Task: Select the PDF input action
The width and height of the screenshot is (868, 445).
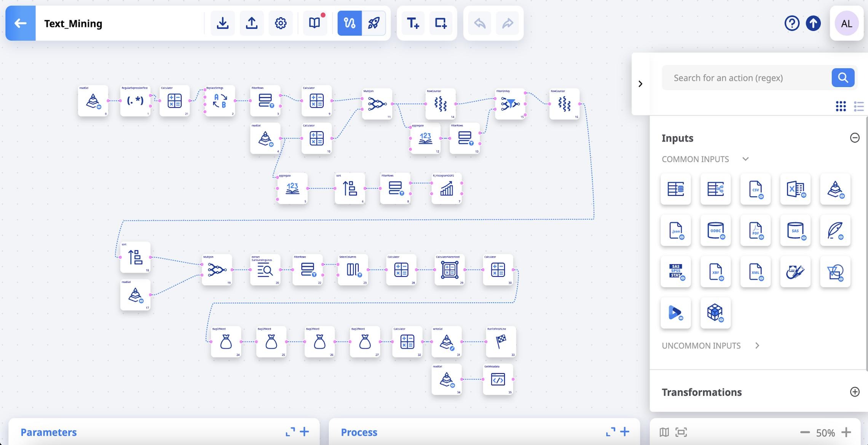Action: 755,230
